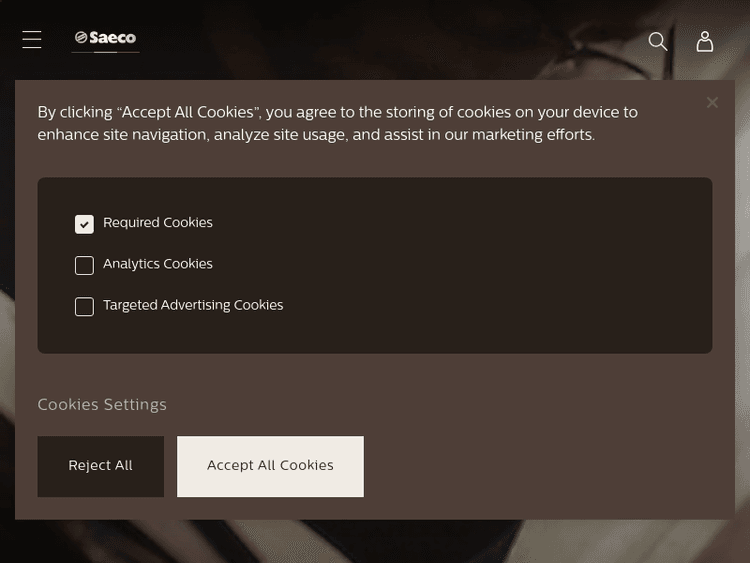Click the Saeco logo

point(105,38)
